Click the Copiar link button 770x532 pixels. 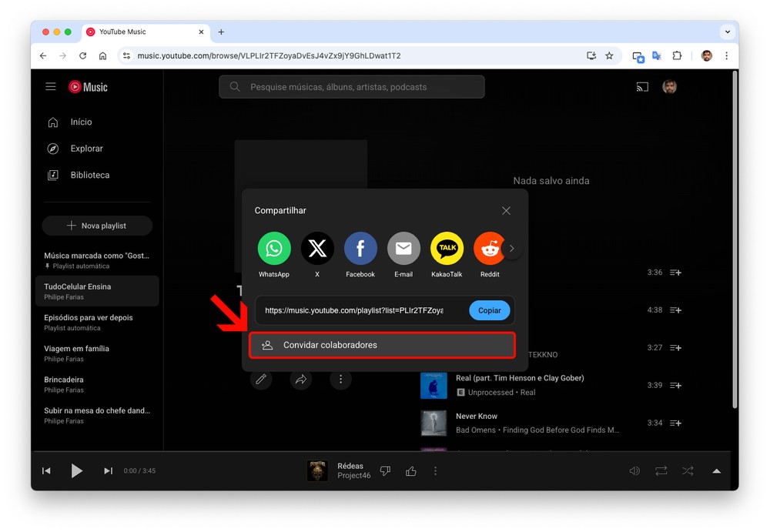[490, 311]
